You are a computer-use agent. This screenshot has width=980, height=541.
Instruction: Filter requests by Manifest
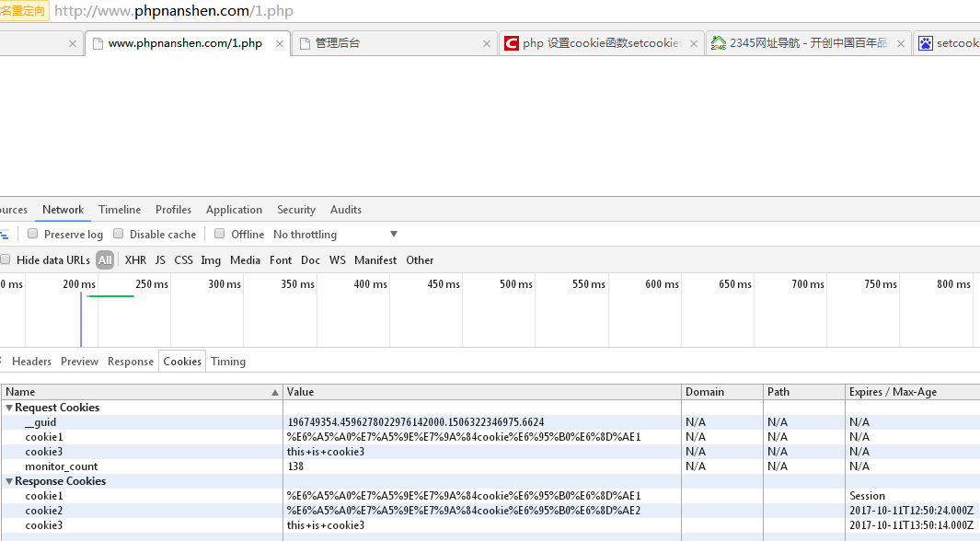(375, 259)
